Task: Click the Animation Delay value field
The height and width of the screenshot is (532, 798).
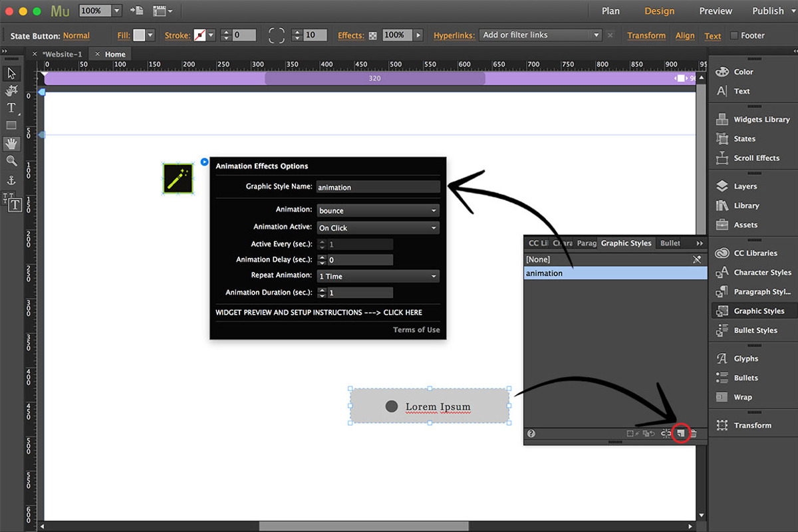Action: pos(360,261)
